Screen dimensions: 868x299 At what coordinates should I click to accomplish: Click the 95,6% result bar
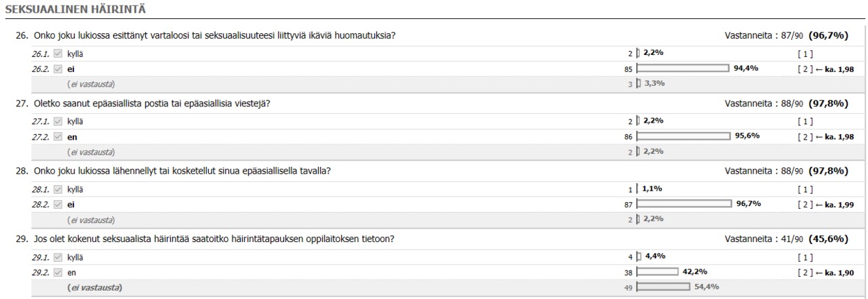[683, 136]
